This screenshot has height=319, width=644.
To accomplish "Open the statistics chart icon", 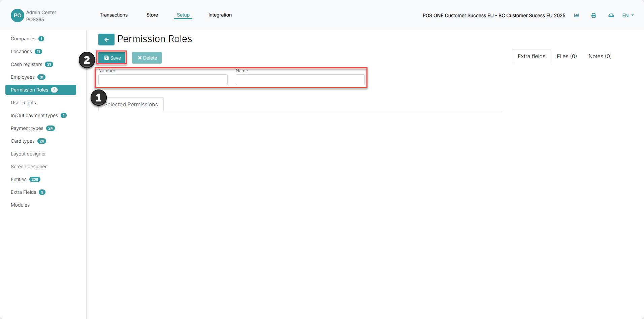I will click(576, 15).
